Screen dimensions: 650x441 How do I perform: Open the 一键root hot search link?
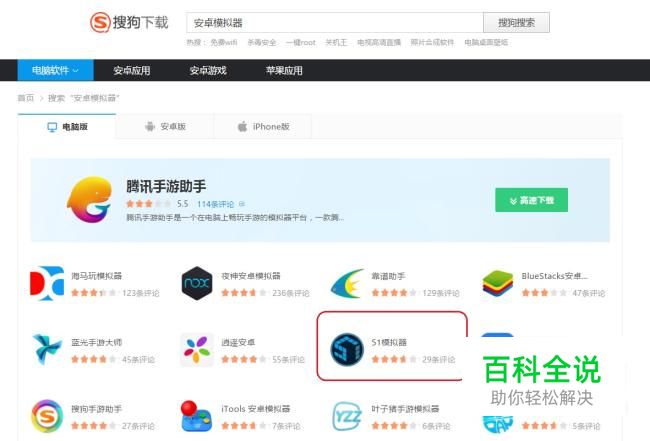coord(301,42)
